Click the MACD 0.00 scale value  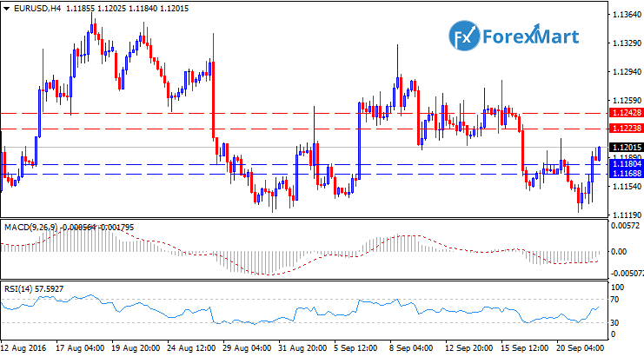coord(619,251)
